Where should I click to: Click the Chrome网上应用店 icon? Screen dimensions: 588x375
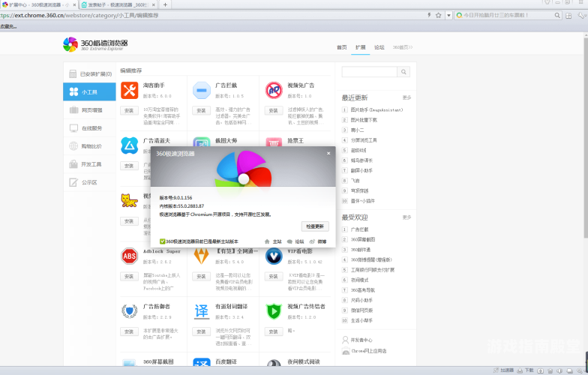point(345,351)
